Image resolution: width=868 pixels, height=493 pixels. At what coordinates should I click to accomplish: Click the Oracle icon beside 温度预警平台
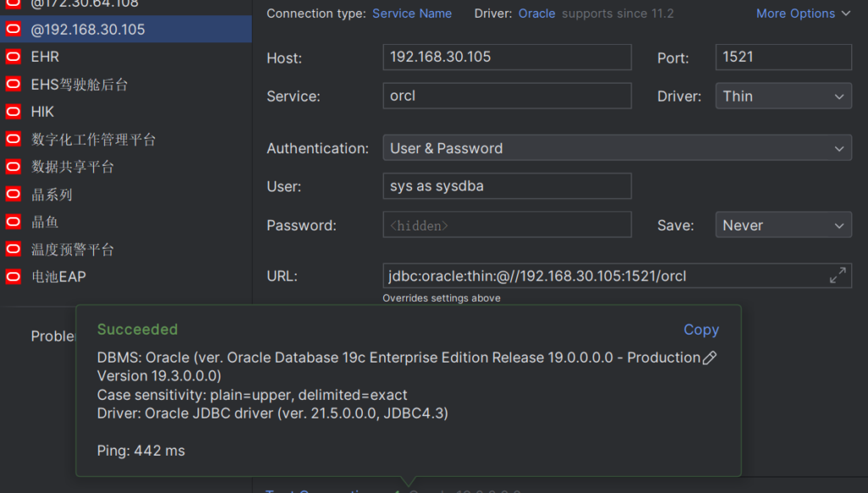[13, 250]
